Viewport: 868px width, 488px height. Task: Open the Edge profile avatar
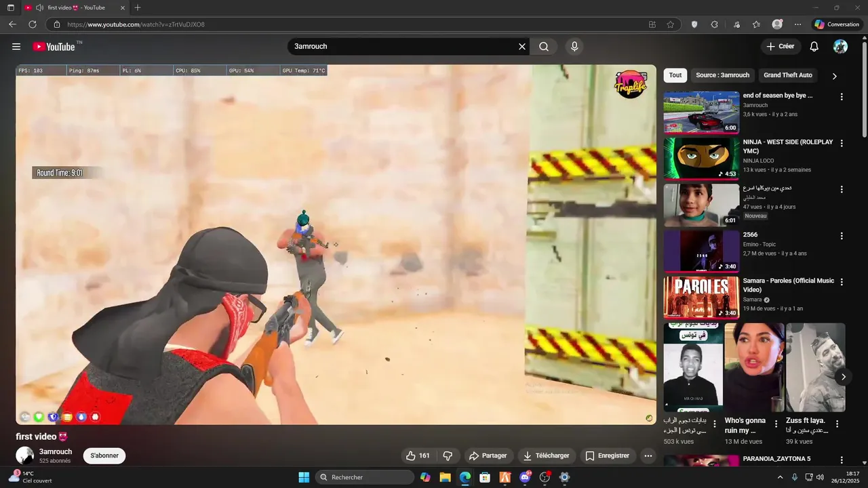pyautogui.click(x=777, y=24)
